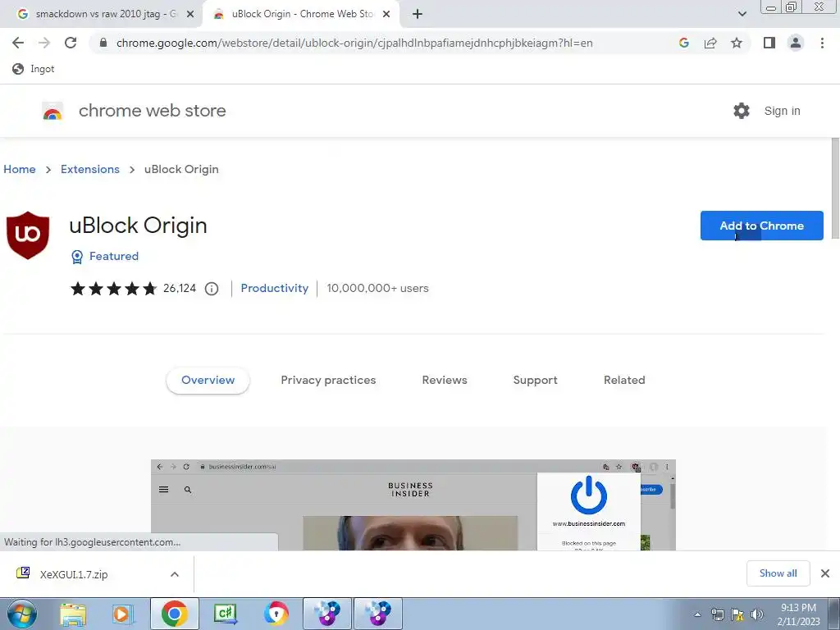Open the Action Center flag icon
This screenshot has height=630, width=840.
(x=737, y=614)
